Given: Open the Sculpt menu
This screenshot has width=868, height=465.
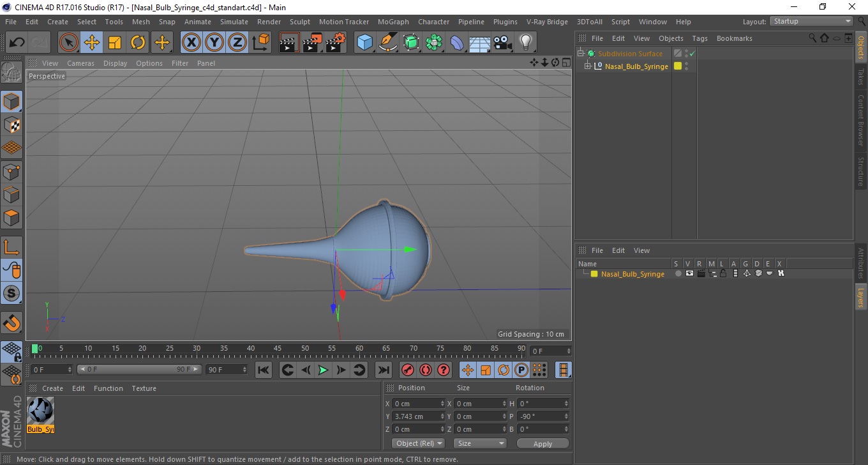Looking at the screenshot, I should tap(300, 22).
